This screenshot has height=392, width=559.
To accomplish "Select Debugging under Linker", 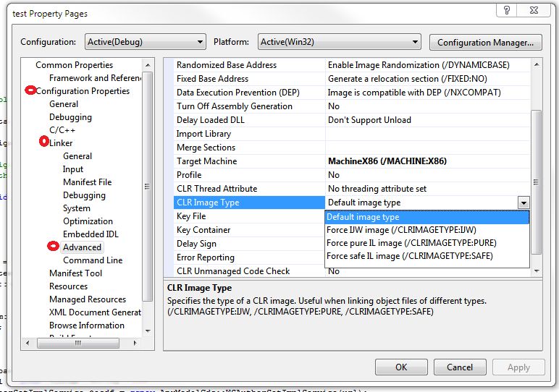I will (x=84, y=195).
